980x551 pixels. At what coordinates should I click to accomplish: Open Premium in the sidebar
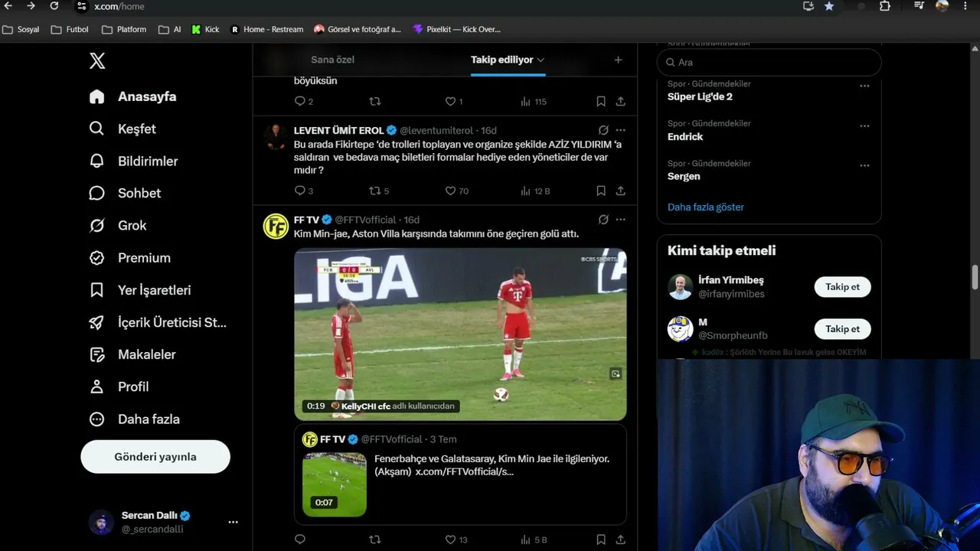pyautogui.click(x=130, y=258)
